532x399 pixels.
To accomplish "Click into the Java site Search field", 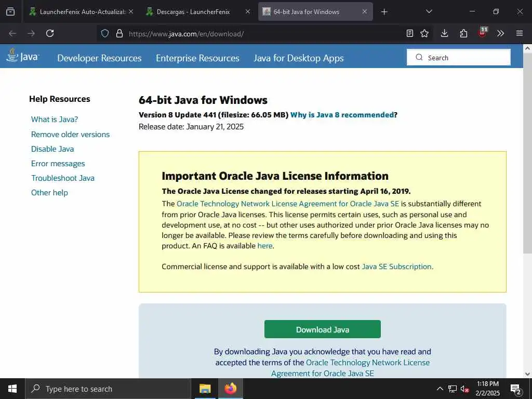I will (x=459, y=57).
